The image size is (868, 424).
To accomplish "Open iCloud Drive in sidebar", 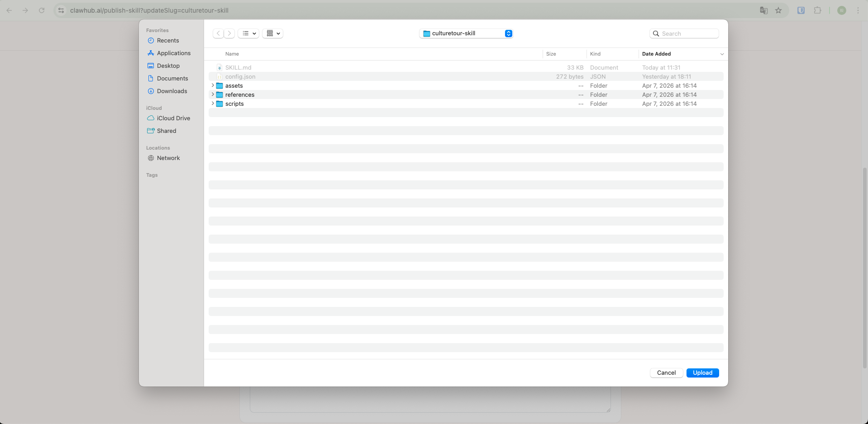I will (173, 118).
